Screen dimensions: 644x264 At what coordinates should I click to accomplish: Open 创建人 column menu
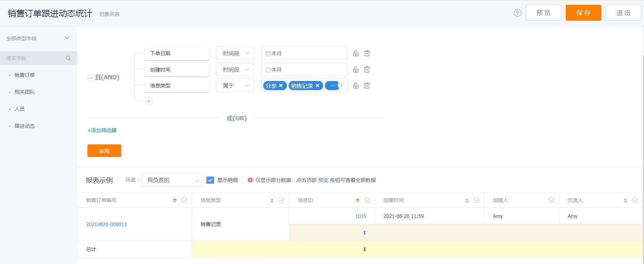point(551,200)
